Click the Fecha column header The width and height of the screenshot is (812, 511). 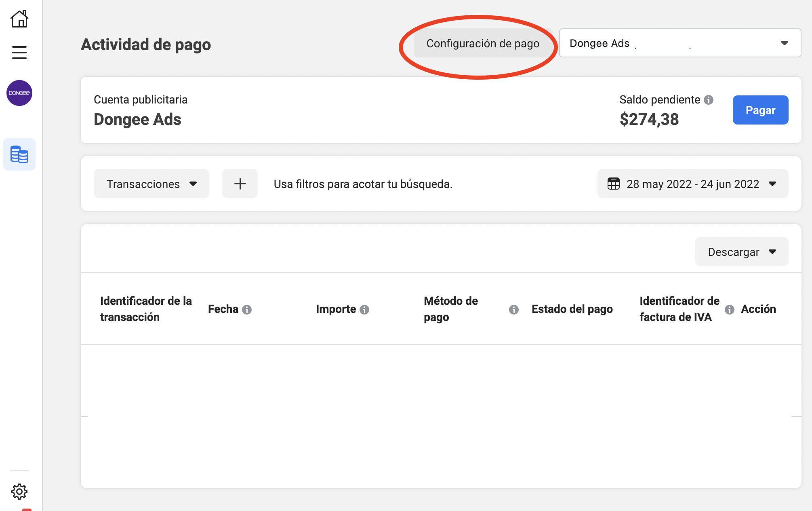223,309
